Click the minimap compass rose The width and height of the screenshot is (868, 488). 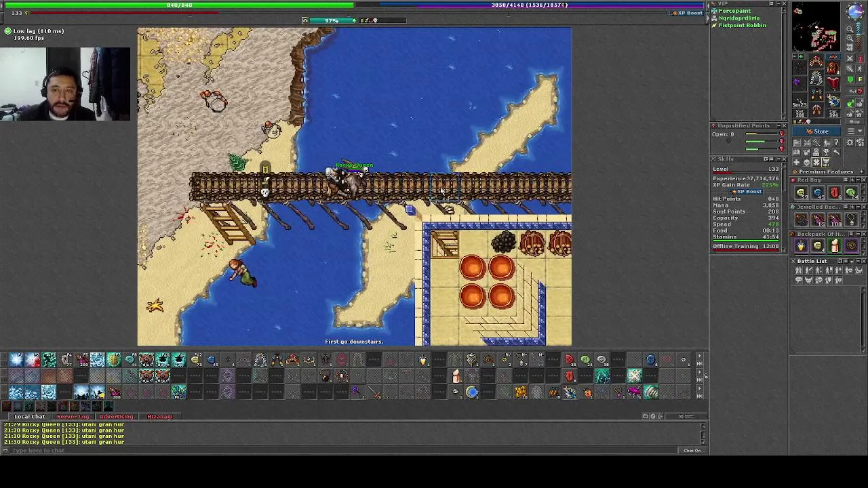856,11
